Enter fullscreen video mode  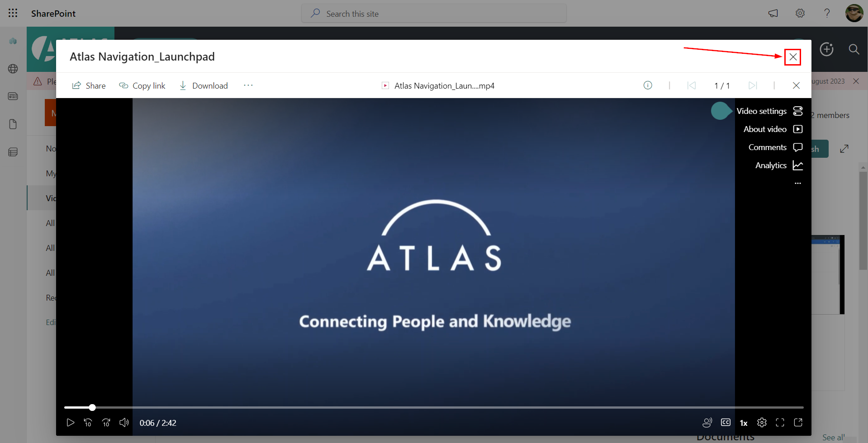point(780,423)
